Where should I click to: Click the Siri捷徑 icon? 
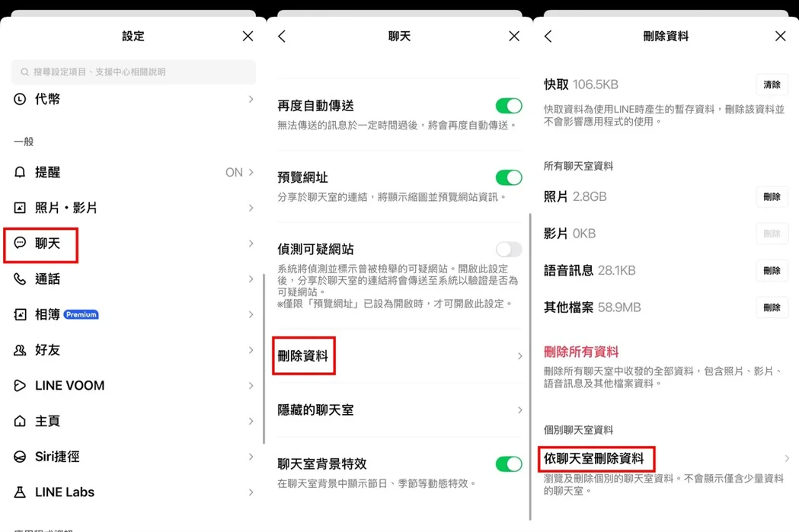click(x=19, y=457)
